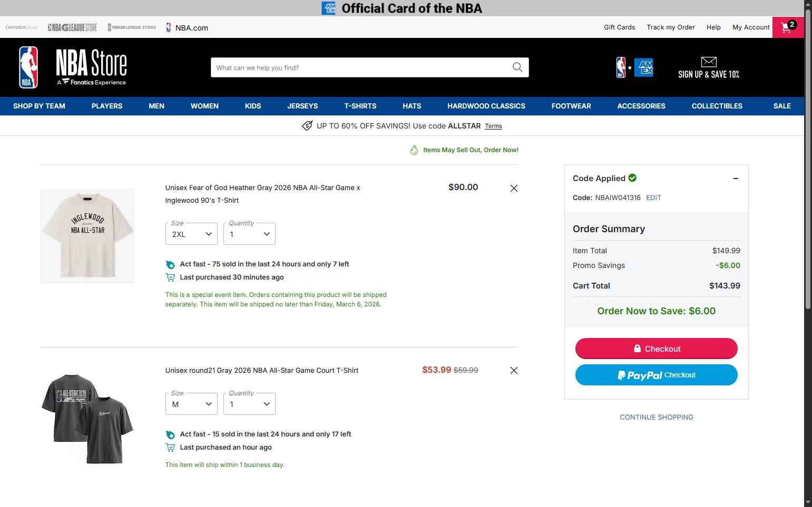The height and width of the screenshot is (507, 812).
Task: Open the Men menu
Action: (x=156, y=106)
